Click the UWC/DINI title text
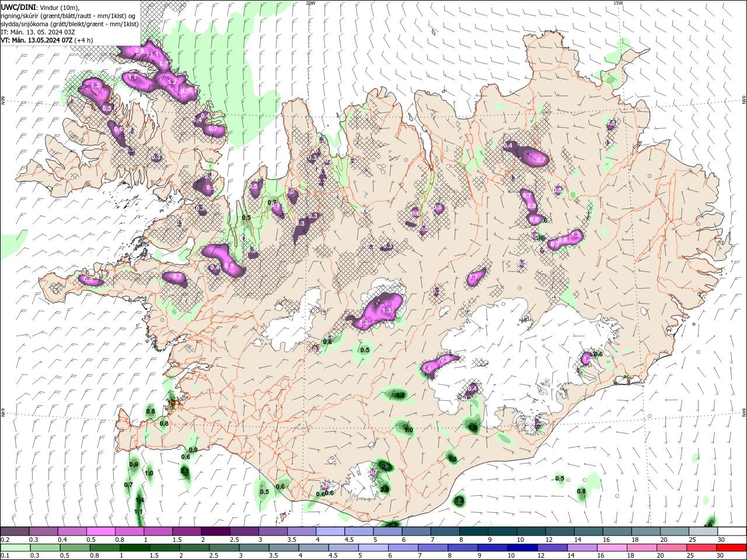Screen dimensions: 747x560 [18, 6]
